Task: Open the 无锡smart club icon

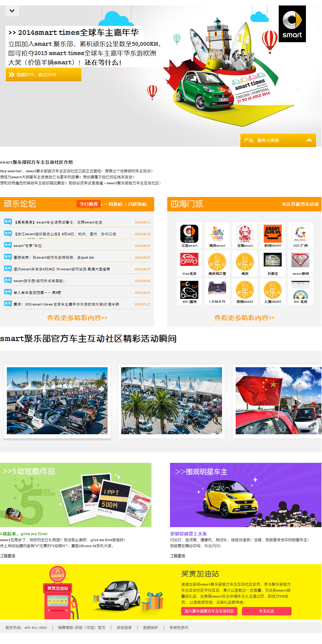Action: [245, 234]
